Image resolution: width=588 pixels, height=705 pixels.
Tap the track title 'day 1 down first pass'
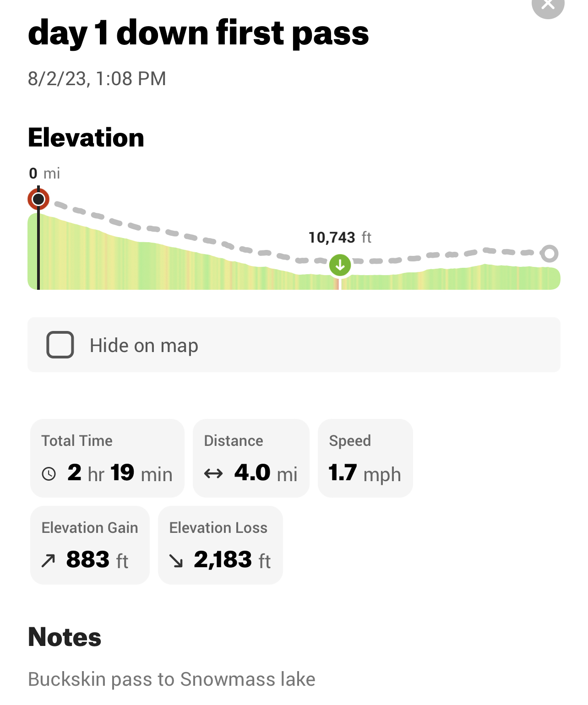tap(198, 33)
